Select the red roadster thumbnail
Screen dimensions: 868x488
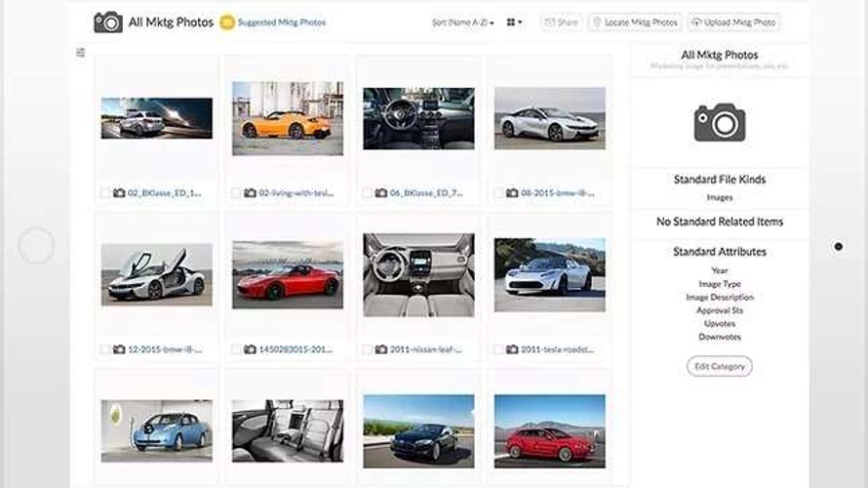(288, 274)
